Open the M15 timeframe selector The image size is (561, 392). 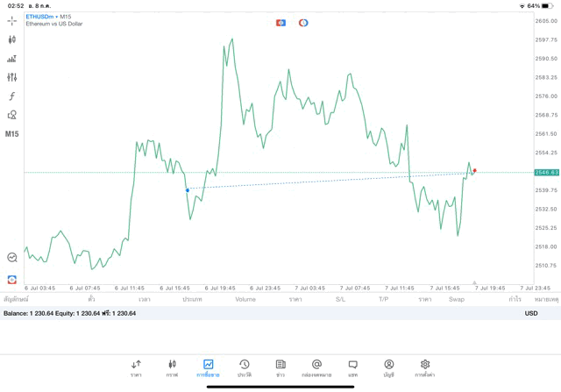click(12, 134)
